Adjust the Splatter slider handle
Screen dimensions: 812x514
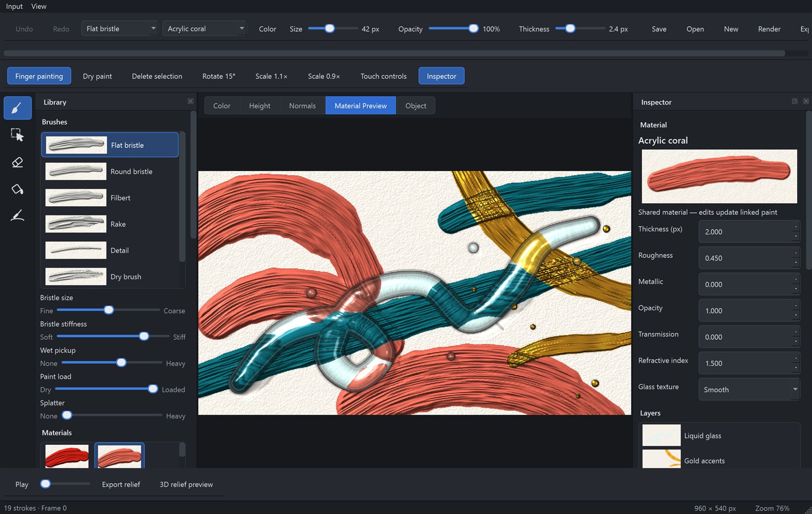pos(67,415)
